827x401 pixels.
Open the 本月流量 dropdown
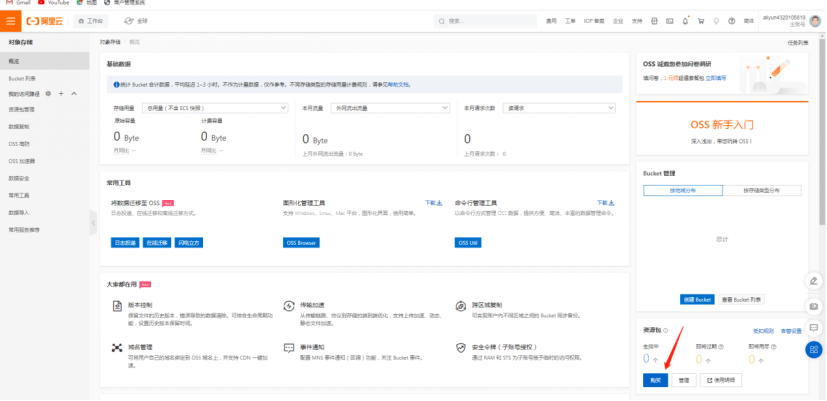point(390,108)
